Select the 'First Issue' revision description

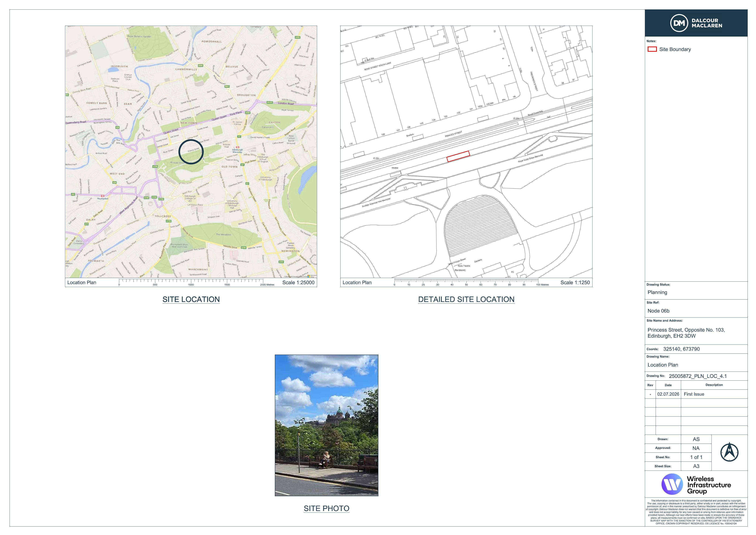pyautogui.click(x=694, y=394)
